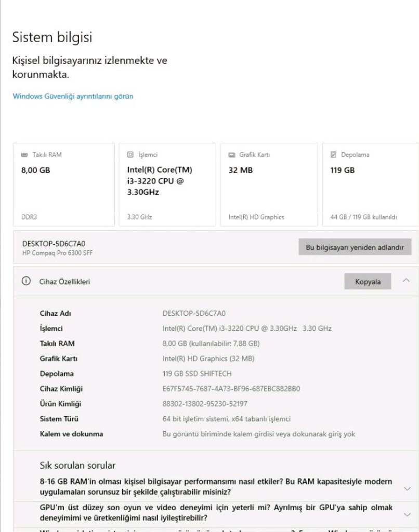Open the Takılı RAM 8,00 GB card

(64, 184)
